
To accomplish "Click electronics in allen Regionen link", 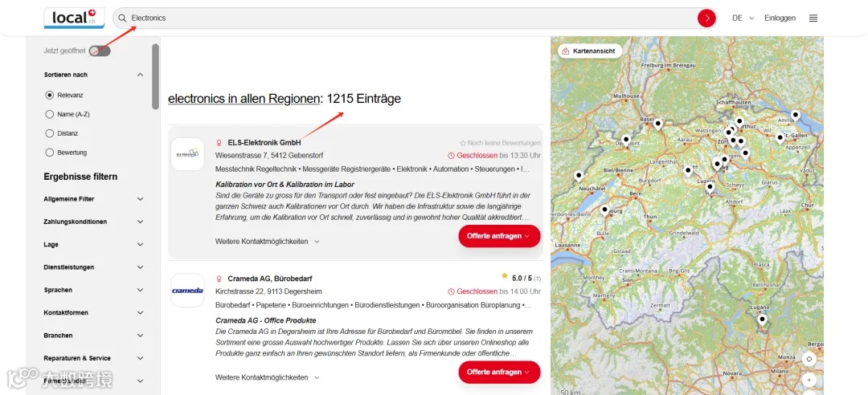I will pyautogui.click(x=244, y=99).
